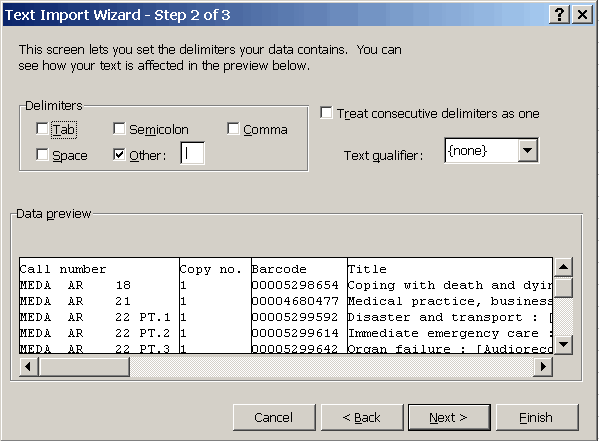Click the Other delimiter character field
Viewport: 599px width, 441px height.
pyautogui.click(x=192, y=153)
